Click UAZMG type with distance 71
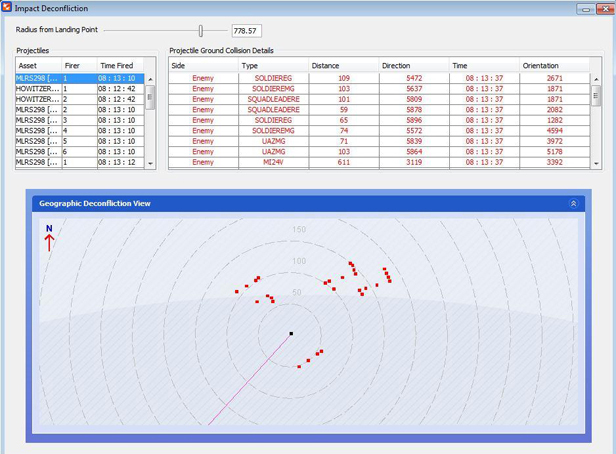616x454 pixels. 273,141
